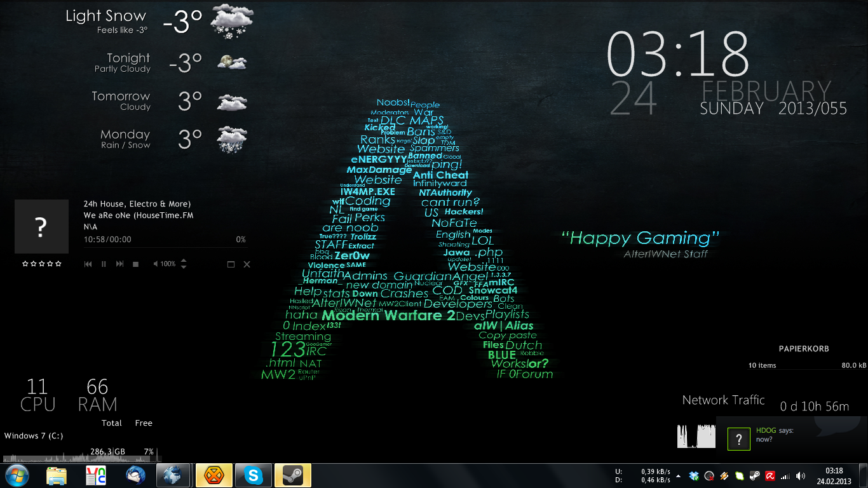This screenshot has width=868, height=488.
Task: Click the 'FEBRUARY' month text
Action: [766, 91]
